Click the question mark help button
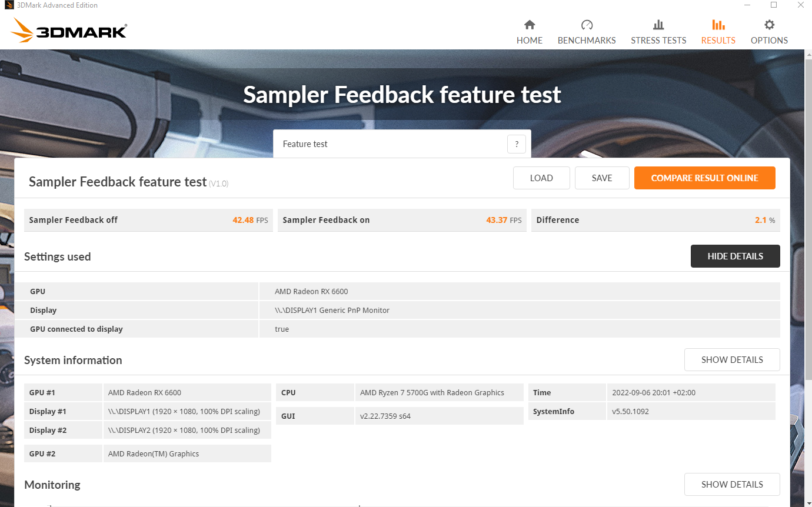Viewport: 812px width, 507px height. (516, 144)
